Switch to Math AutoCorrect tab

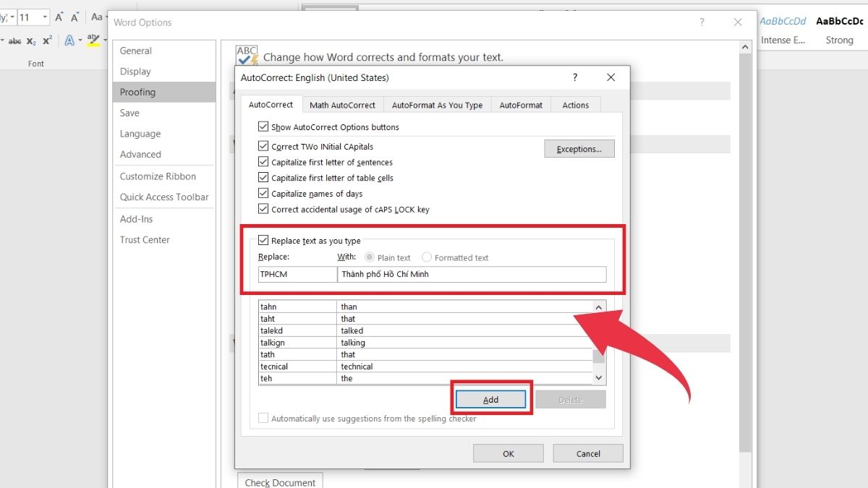point(342,105)
